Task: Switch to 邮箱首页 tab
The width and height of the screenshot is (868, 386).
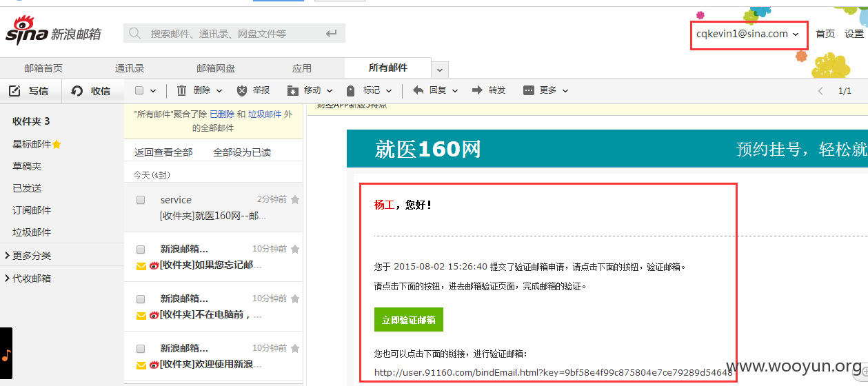Action: coord(43,68)
